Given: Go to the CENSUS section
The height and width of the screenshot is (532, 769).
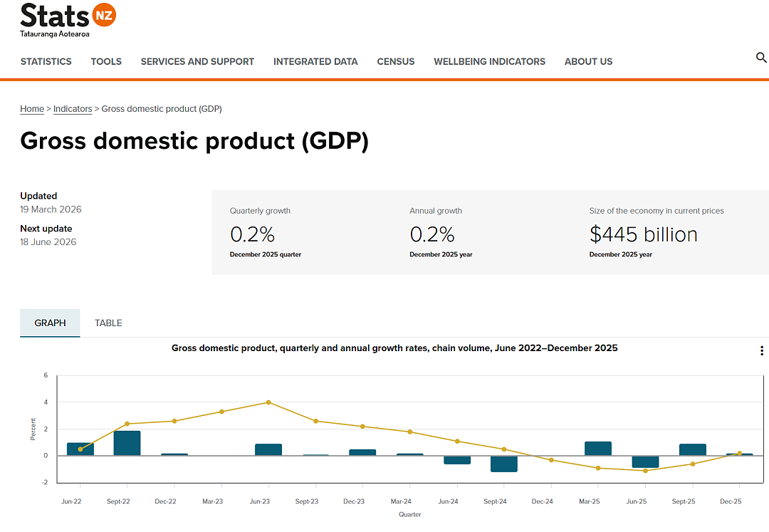Looking at the screenshot, I should click(396, 62).
